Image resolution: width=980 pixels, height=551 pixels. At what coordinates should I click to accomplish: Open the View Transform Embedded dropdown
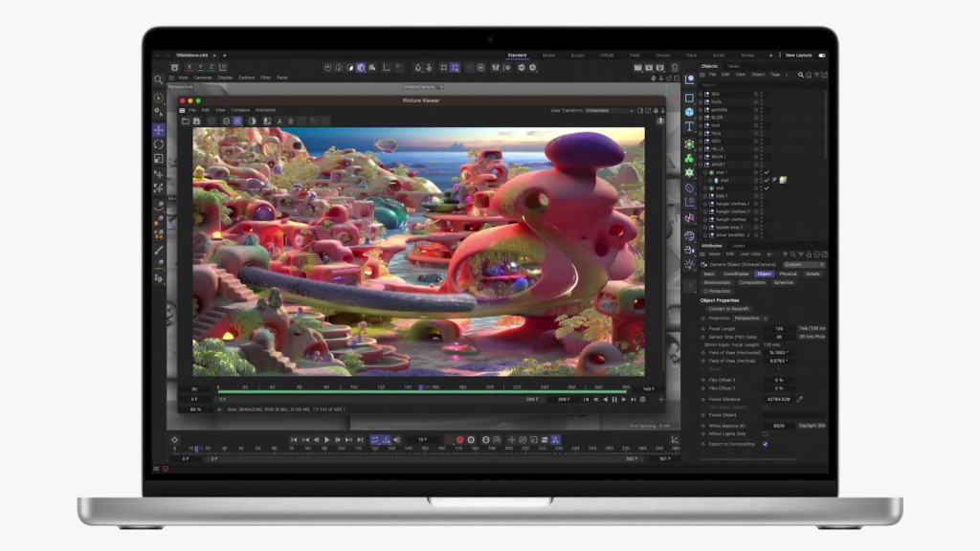click(610, 110)
